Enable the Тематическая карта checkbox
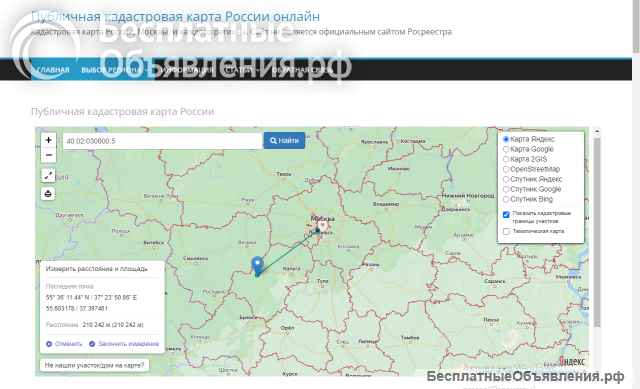This screenshot has height=389, width=640. point(507,231)
